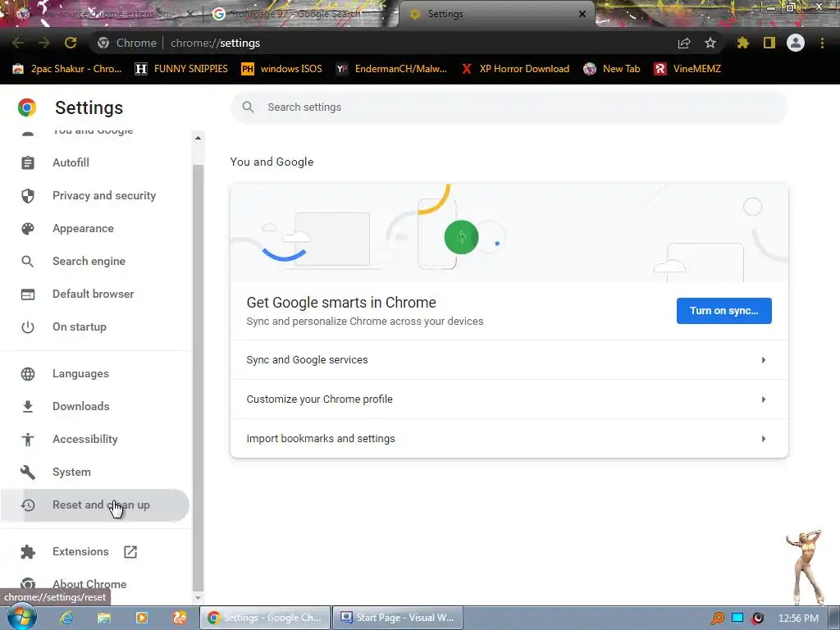Bookmark this page with the star icon

(710, 43)
